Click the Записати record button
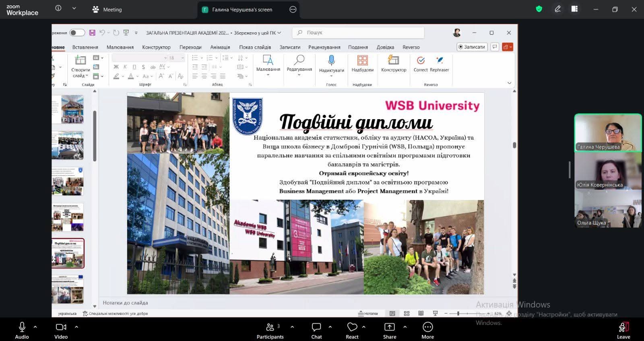 click(x=472, y=47)
